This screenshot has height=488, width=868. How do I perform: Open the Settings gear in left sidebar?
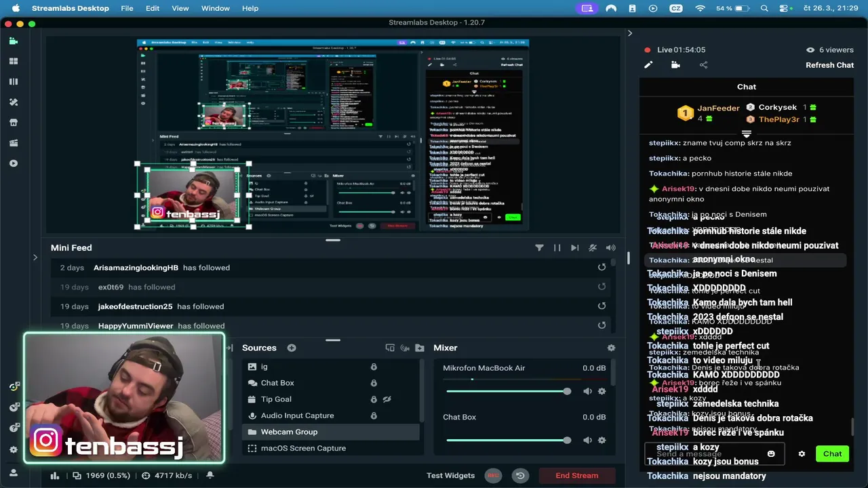14,449
